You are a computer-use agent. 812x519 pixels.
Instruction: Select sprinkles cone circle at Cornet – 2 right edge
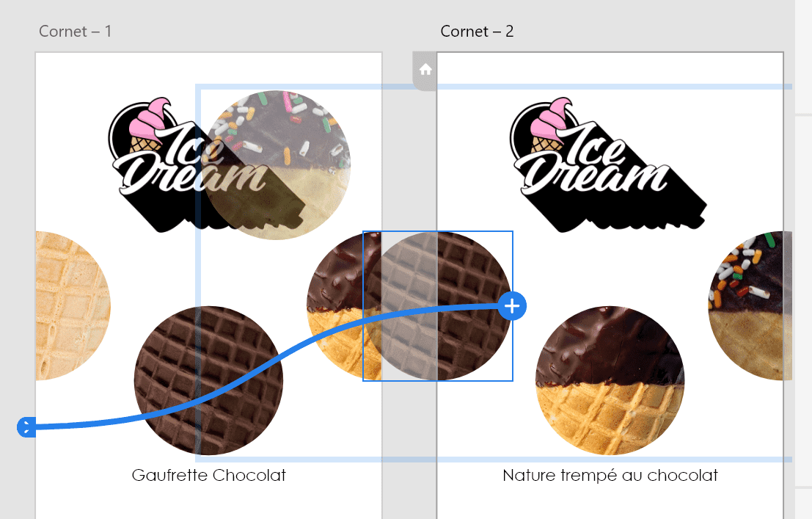click(750, 306)
